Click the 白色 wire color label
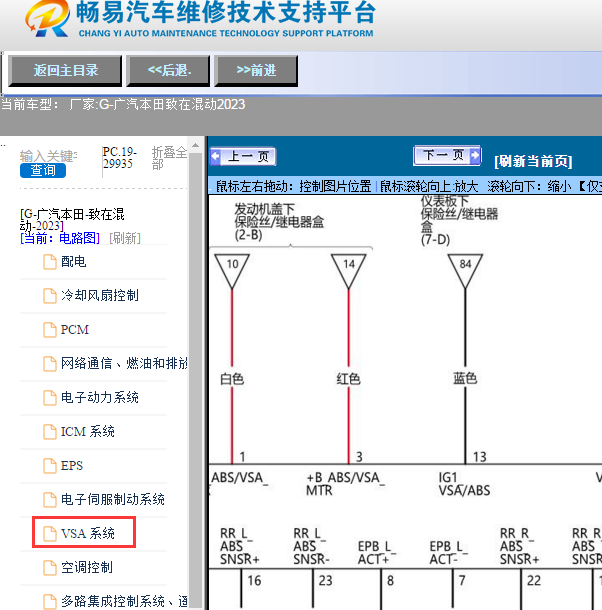602x610 pixels. point(232,379)
